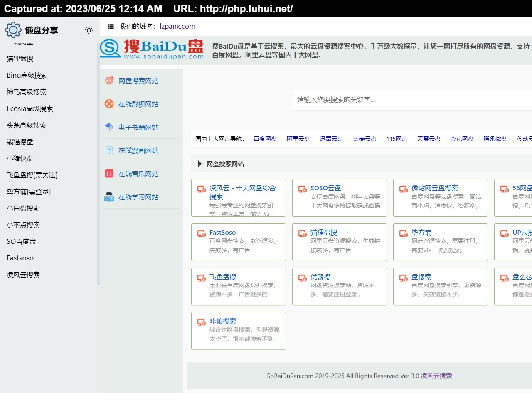Click the 网盘搜索网站 category icon
The width and height of the screenshot is (532, 393).
point(109,81)
